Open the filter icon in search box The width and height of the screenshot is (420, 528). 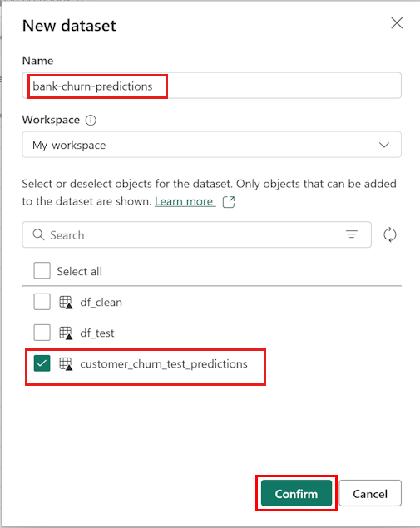point(352,234)
